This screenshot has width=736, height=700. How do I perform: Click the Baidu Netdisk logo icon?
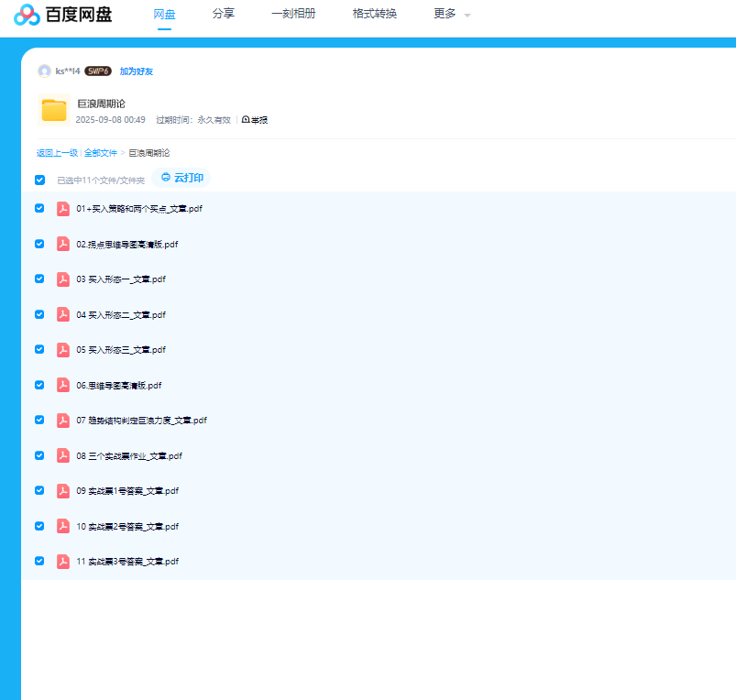click(x=27, y=15)
